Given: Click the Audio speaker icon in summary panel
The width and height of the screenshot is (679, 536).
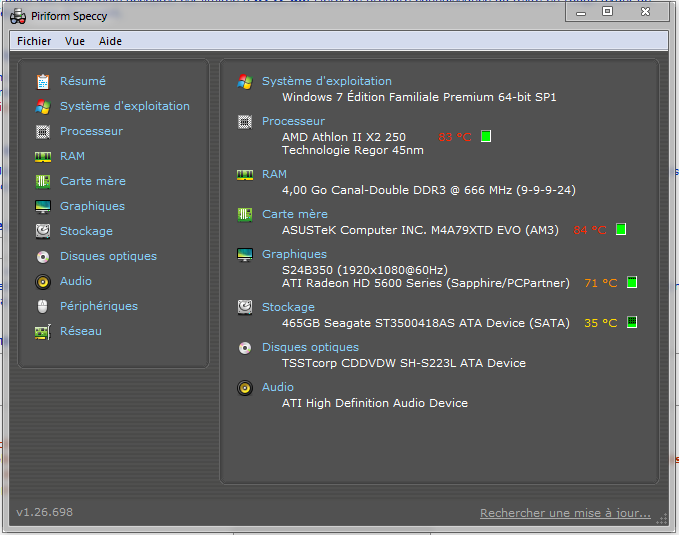Looking at the screenshot, I should [245, 388].
